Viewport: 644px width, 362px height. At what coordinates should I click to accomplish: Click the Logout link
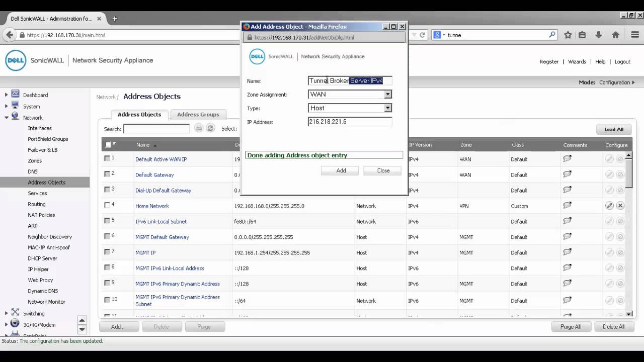pyautogui.click(x=622, y=61)
